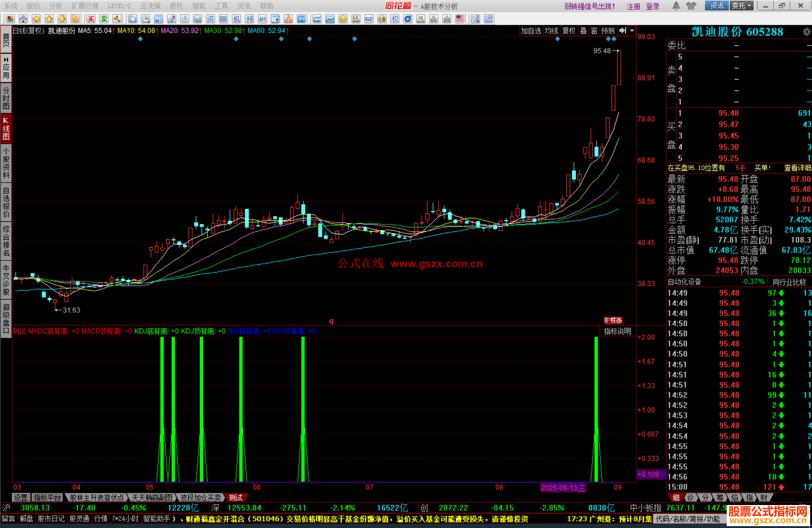Open settings gear beside stock name
Screen dimensions: 812x528
click(806, 32)
